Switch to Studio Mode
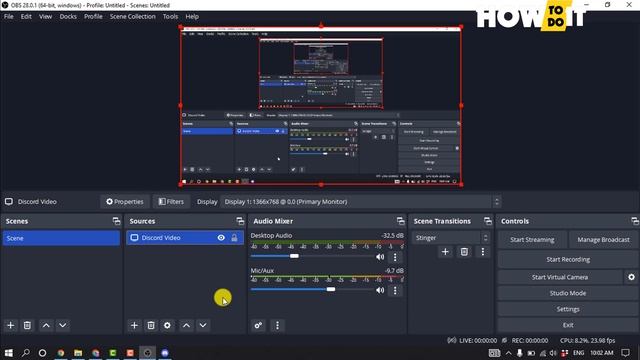The width and height of the screenshot is (640, 360). pos(568,293)
